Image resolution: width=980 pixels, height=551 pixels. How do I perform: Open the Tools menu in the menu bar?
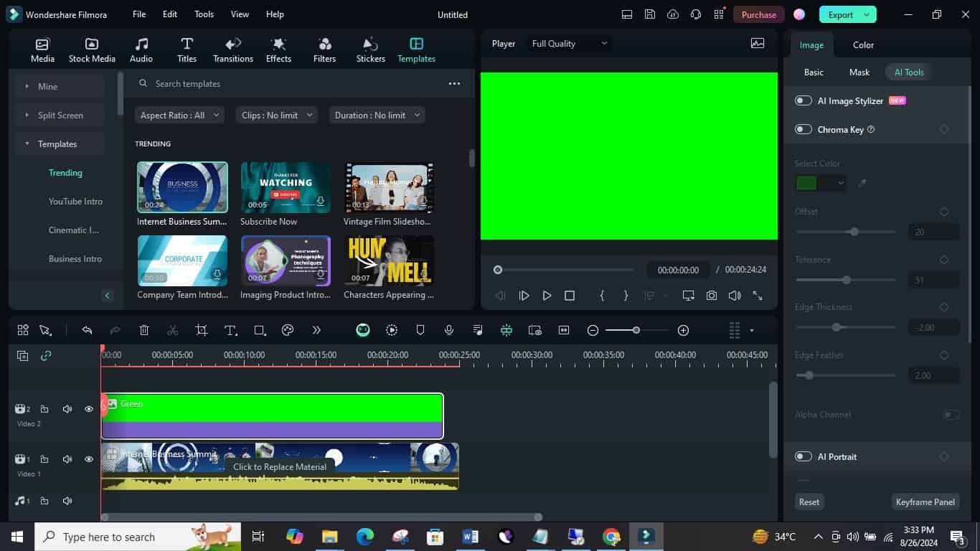point(203,14)
